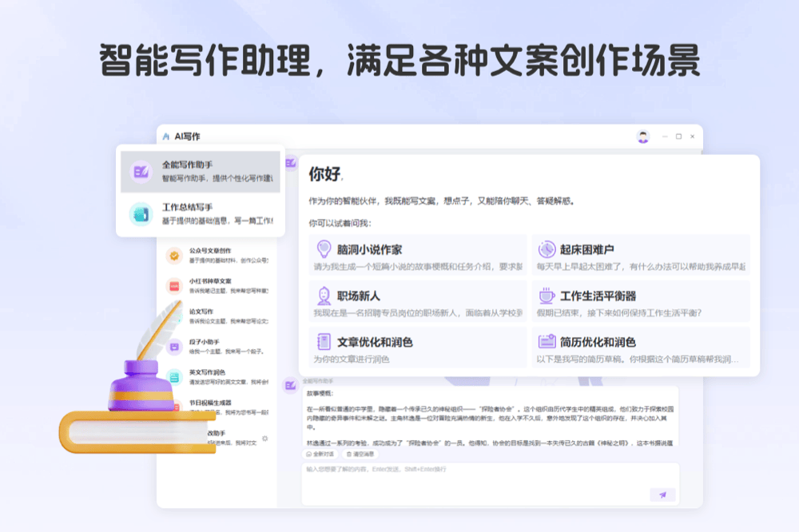The width and height of the screenshot is (799, 532).
Task: Click the coffee cup icon for 工作生活平衡器
Action: click(547, 296)
